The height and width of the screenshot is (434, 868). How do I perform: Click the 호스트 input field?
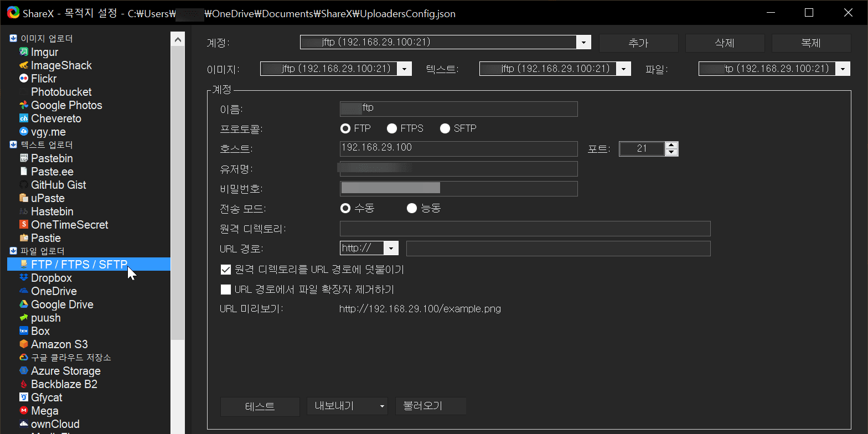[x=458, y=148]
